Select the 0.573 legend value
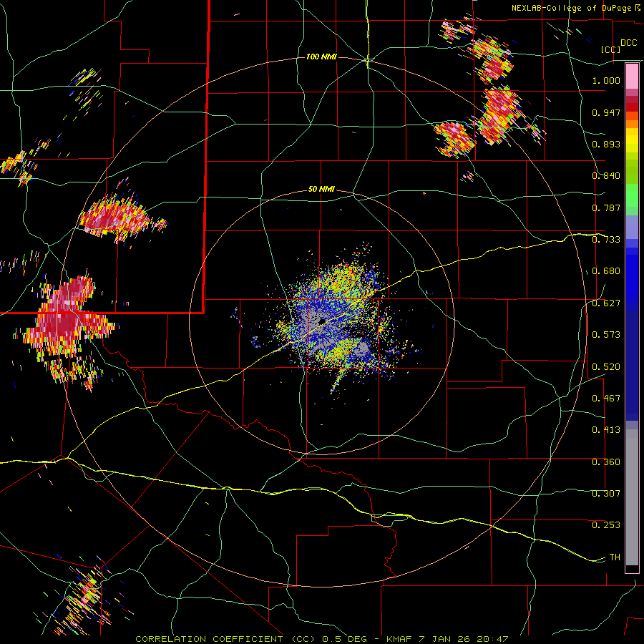This screenshot has width=644, height=644. [606, 335]
